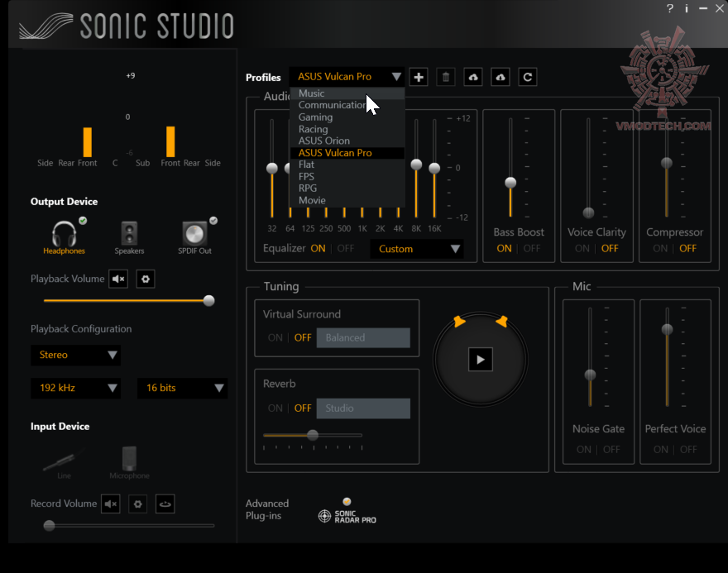728x573 pixels.
Task: Open record volume settings gear
Action: coord(138,504)
